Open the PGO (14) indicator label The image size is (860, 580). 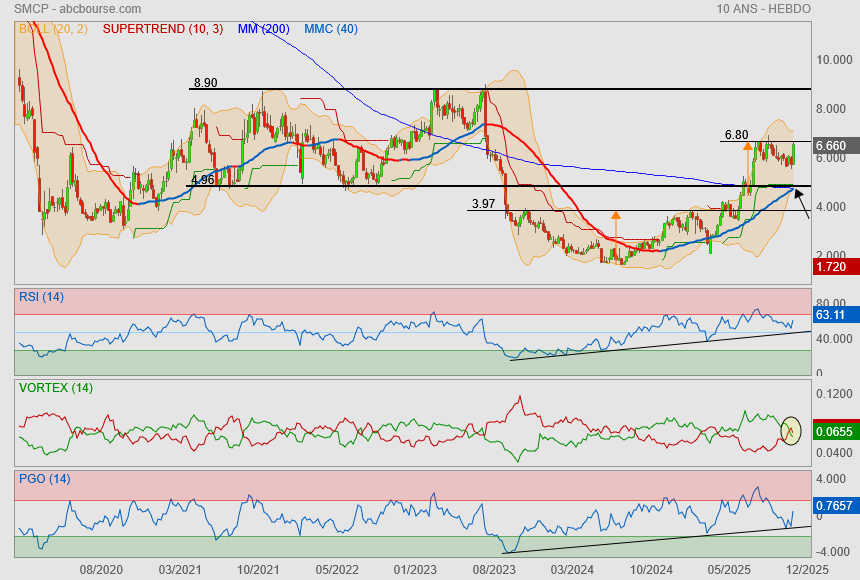point(44,479)
